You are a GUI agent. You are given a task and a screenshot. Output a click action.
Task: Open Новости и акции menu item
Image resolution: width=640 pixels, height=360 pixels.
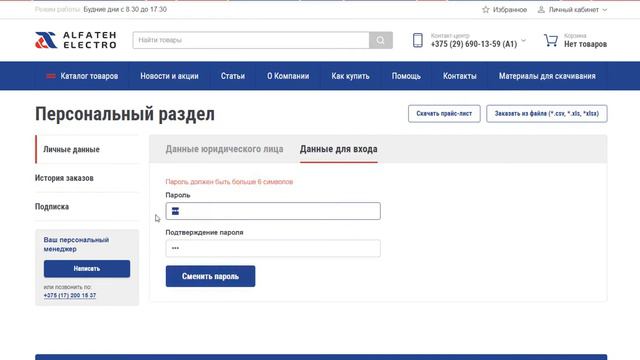click(169, 76)
